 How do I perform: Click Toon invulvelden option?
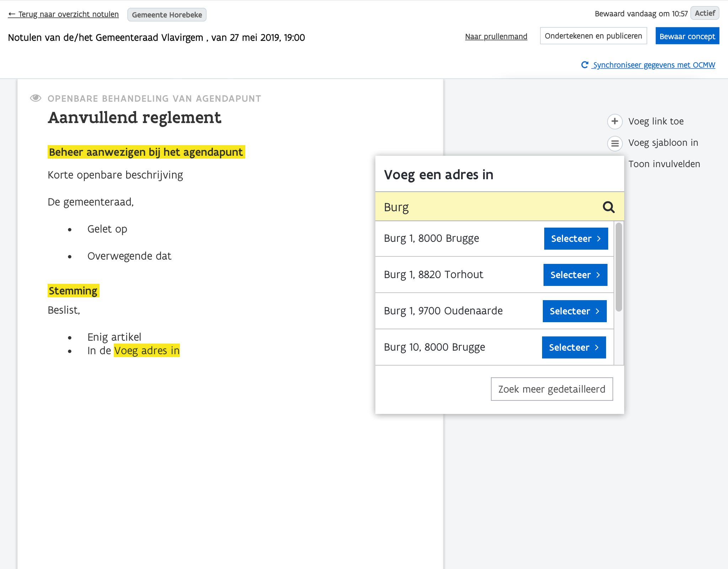664,164
